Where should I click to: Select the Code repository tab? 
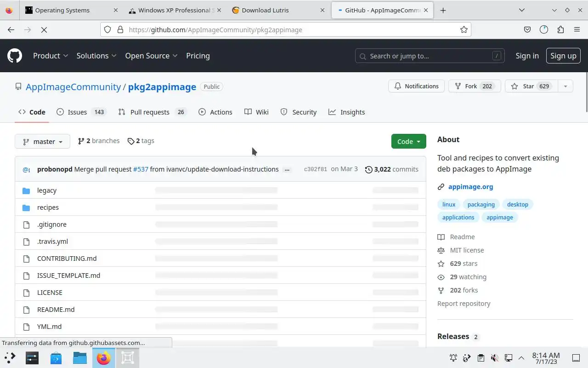[32, 112]
